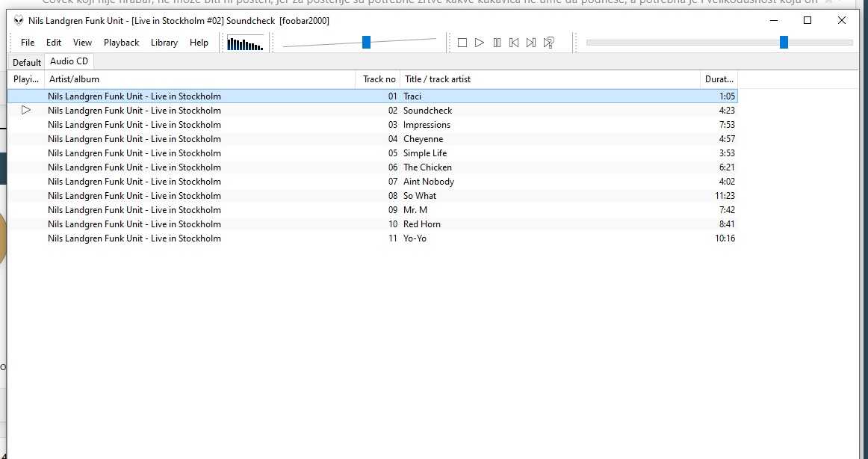868x459 pixels.
Task: Select the track titled Aint Nobody
Action: 429,182
